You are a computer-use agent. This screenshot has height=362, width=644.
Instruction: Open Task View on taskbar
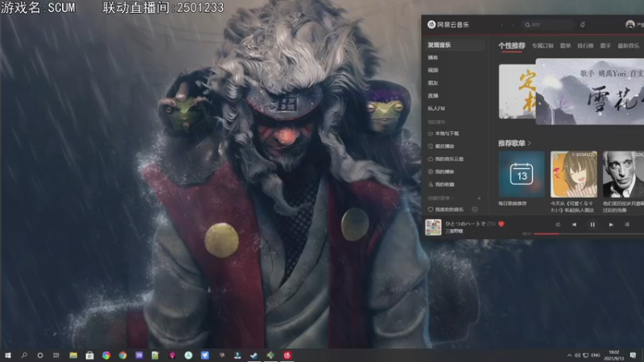point(56,356)
